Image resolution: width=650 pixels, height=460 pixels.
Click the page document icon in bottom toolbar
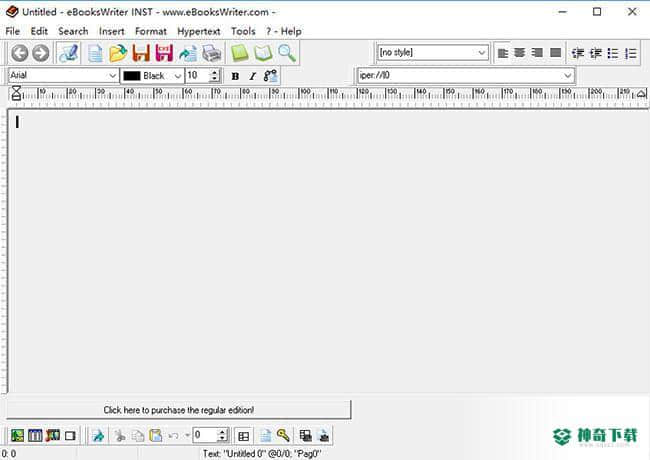(x=266, y=436)
